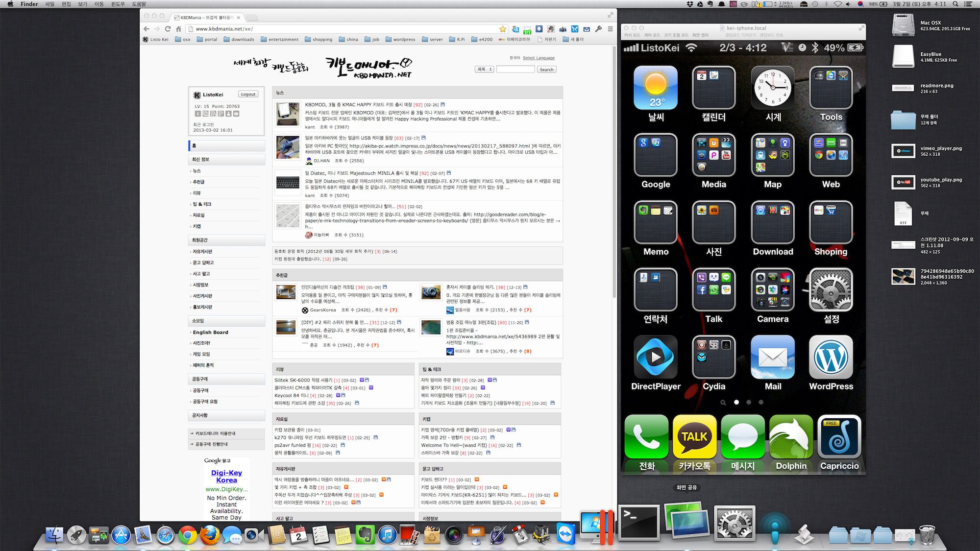Open English Board in sidebar
Viewport: 980px width, 551px height.
click(211, 332)
